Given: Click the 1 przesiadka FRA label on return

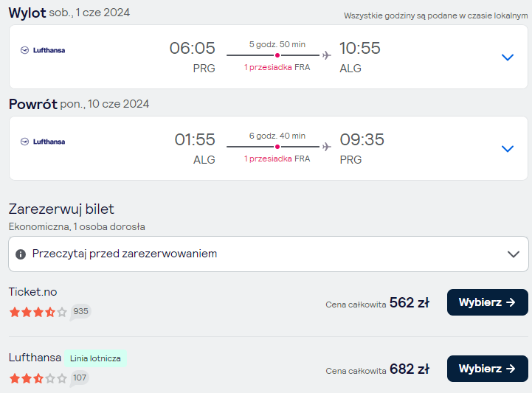Looking at the screenshot, I should tap(277, 159).
